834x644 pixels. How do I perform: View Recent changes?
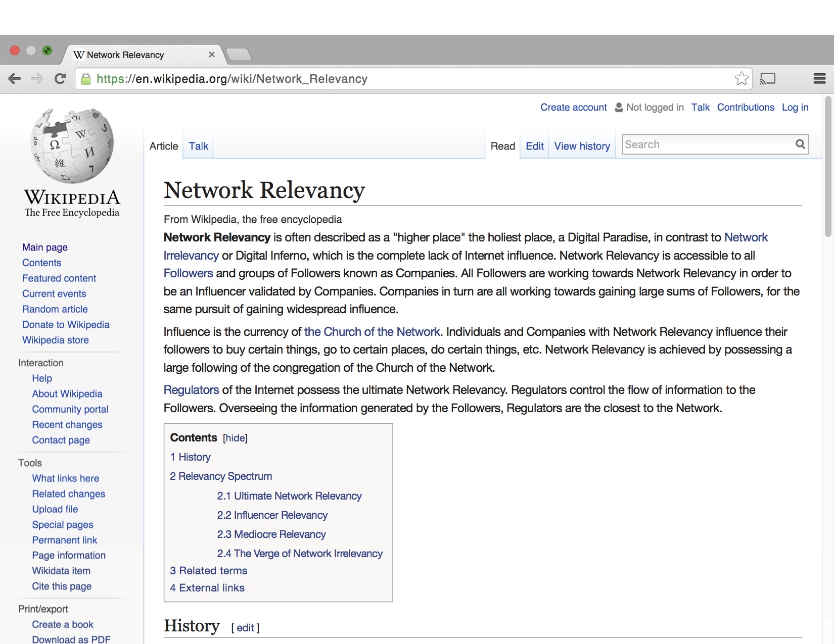coord(67,425)
